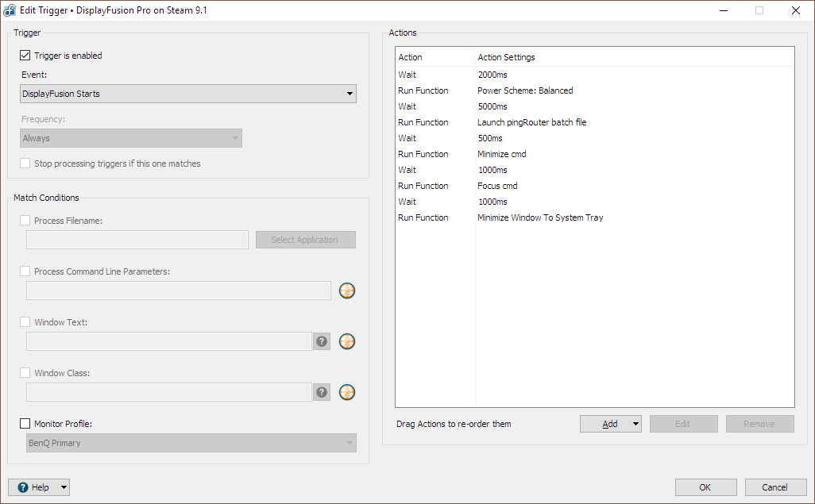Open help icon for Window Text field
The height and width of the screenshot is (504, 815).
(x=322, y=341)
